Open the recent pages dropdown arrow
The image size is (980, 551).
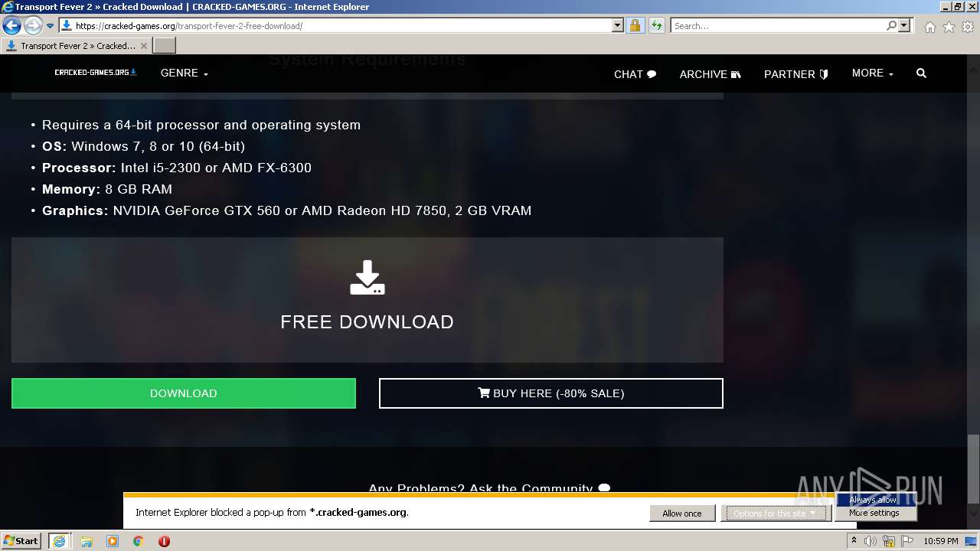[x=50, y=26]
